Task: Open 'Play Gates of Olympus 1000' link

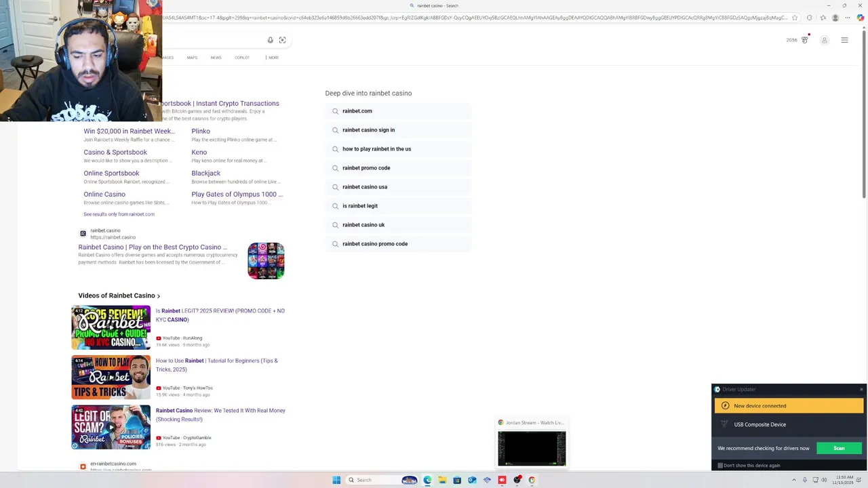Action: [x=237, y=195]
